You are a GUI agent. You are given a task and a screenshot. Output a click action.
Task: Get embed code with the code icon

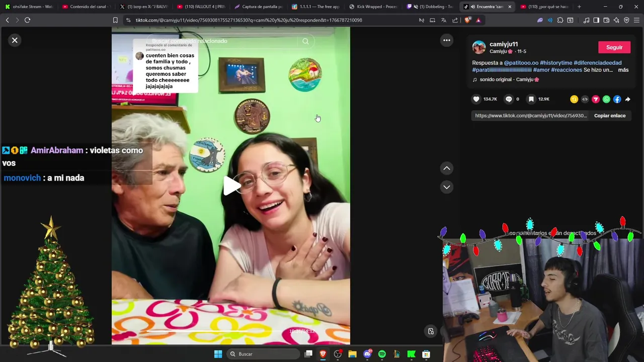585,100
